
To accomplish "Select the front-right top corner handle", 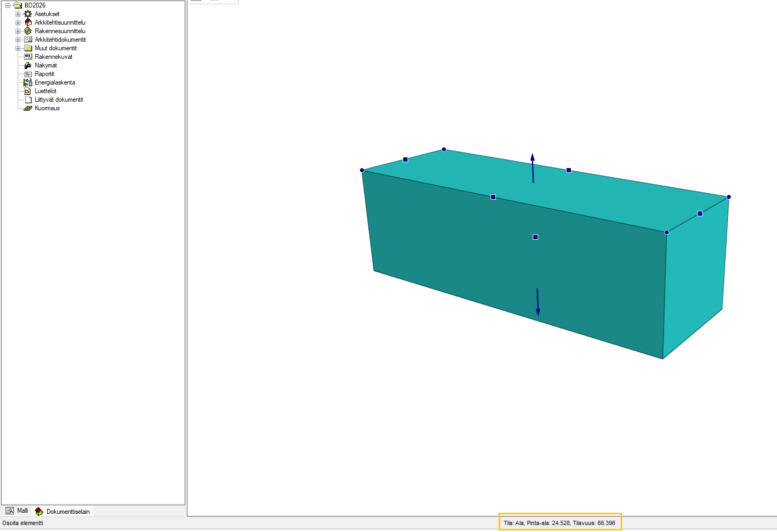I will click(667, 232).
